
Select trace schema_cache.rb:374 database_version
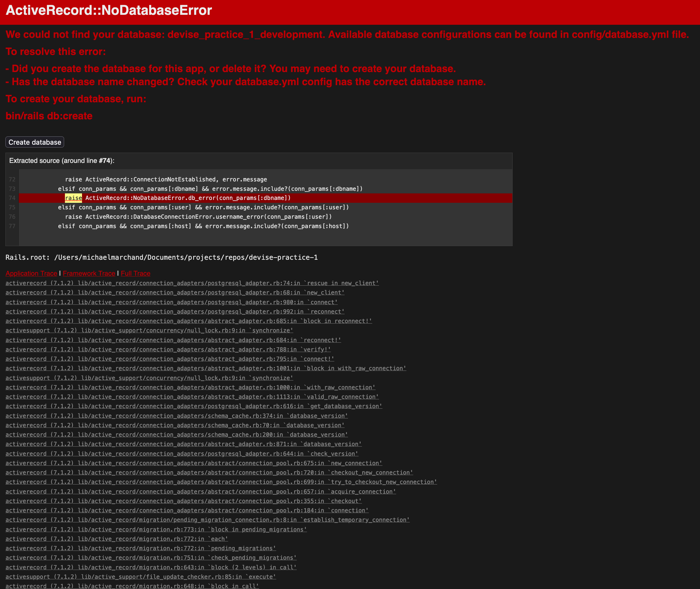pos(177,416)
